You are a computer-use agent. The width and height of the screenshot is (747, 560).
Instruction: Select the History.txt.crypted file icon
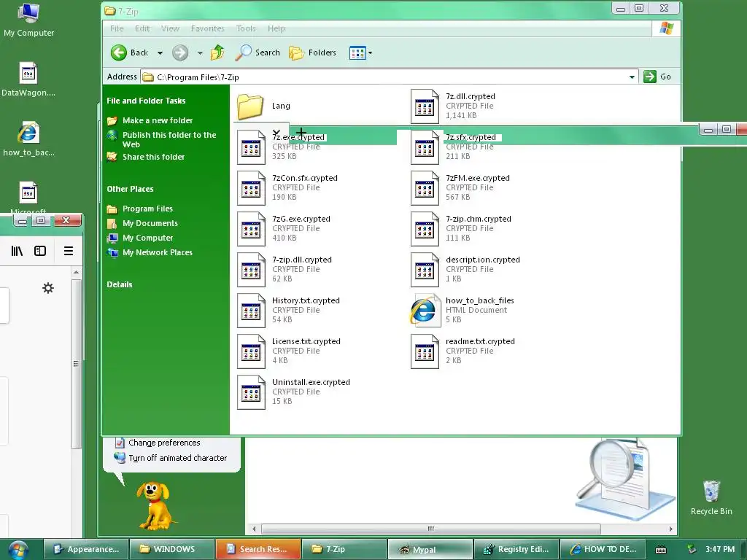(x=251, y=311)
